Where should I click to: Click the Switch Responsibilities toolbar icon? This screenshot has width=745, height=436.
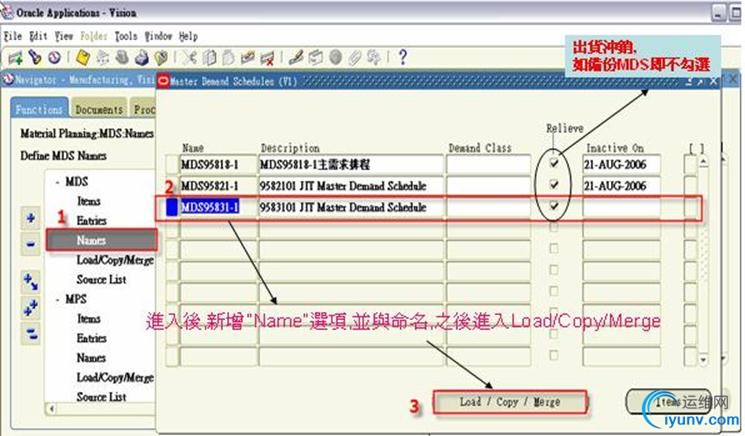(122, 57)
